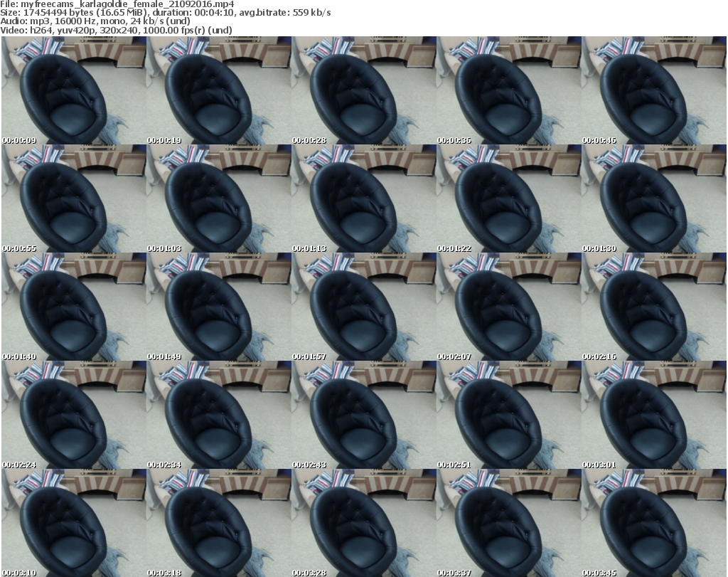Viewport: 728px width, 577px height.
Task: Choose the frame at 00:01:03
Action: coord(219,198)
